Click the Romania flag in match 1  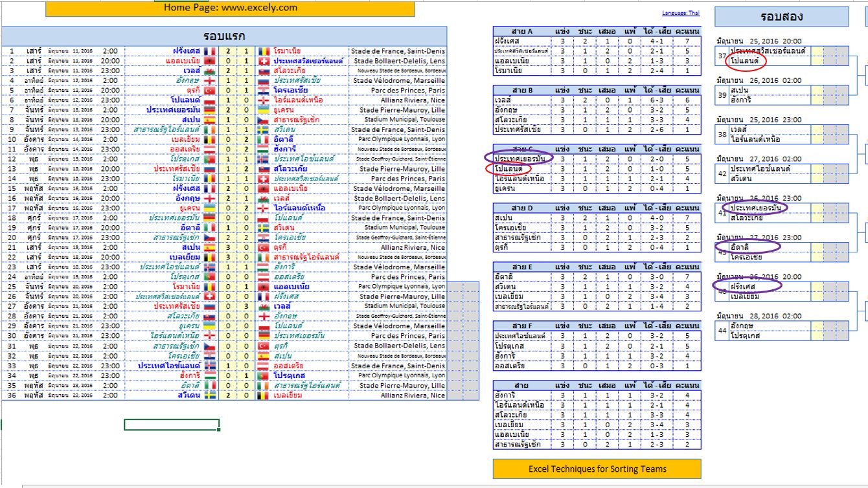(x=264, y=50)
